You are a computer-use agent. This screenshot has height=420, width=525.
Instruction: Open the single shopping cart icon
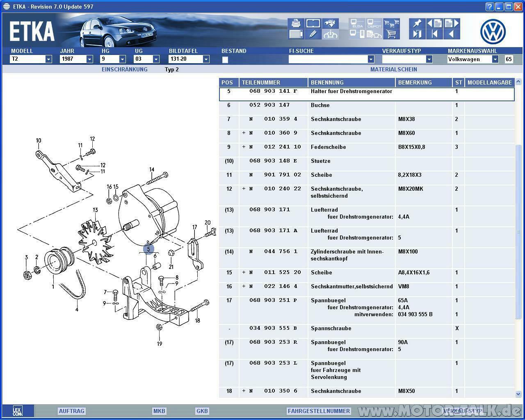[391, 34]
